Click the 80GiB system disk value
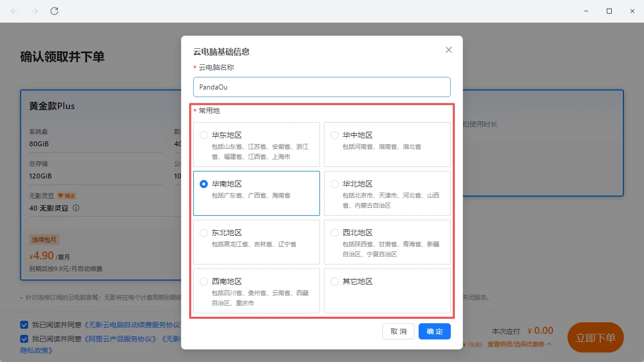Screen dimensions: 644x362 coord(39,144)
